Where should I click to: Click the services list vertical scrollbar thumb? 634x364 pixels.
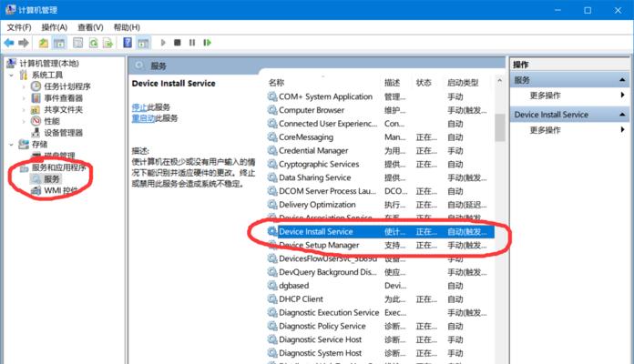tap(500, 127)
